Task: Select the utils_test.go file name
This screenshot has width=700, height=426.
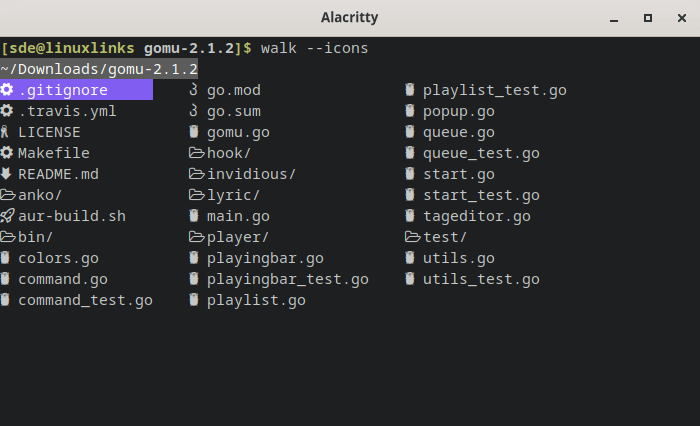Action: (481, 280)
